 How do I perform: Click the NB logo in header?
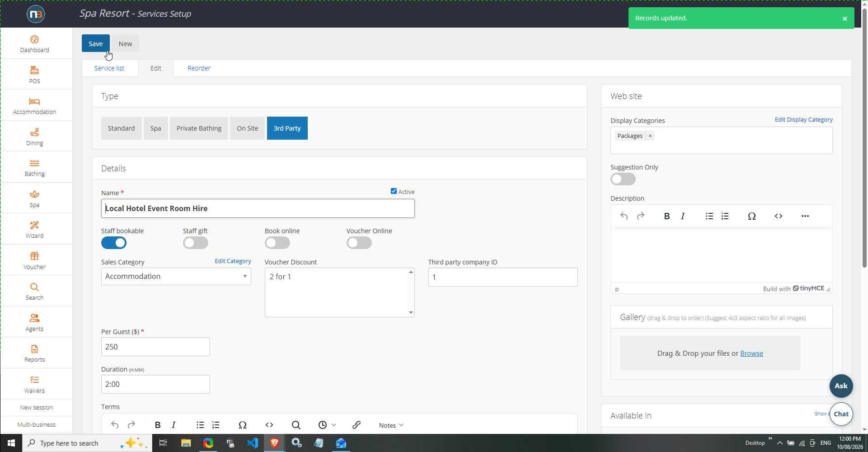click(x=36, y=14)
